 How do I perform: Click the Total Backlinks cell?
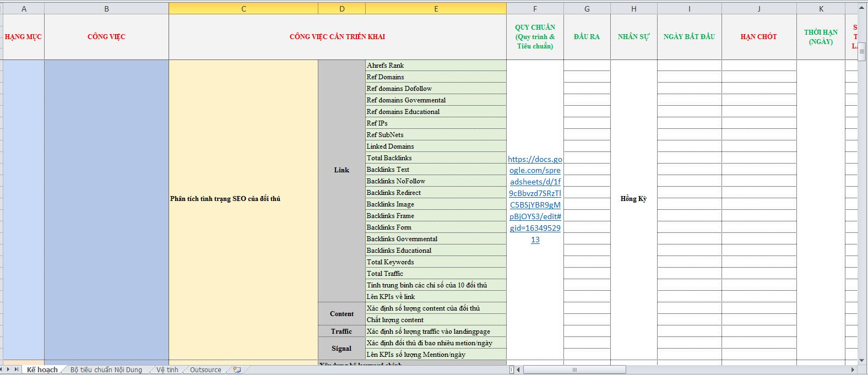coord(435,158)
